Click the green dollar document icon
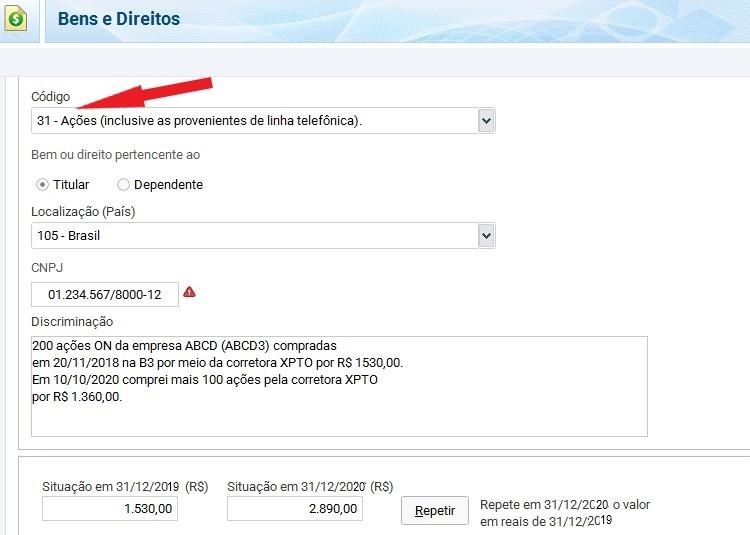The height and width of the screenshot is (535, 750). [x=15, y=19]
